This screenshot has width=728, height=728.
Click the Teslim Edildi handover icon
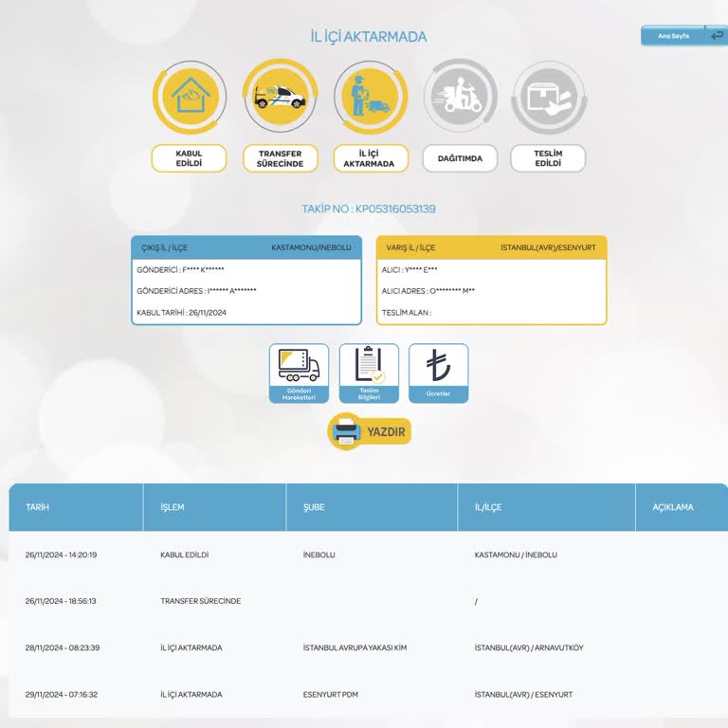click(x=549, y=97)
